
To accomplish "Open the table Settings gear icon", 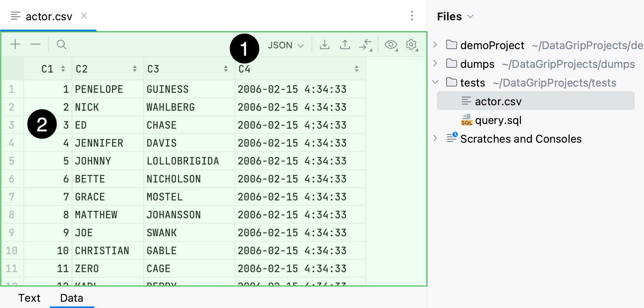I will [x=411, y=45].
